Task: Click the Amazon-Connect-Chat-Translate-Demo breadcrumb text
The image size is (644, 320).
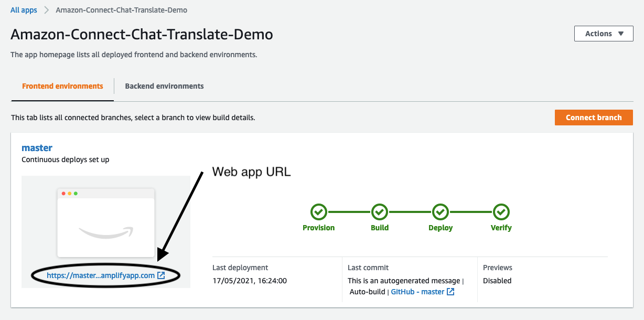Action: click(x=121, y=10)
